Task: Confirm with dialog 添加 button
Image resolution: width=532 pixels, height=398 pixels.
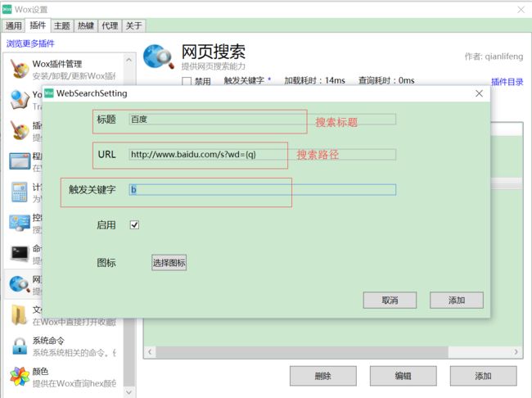Action: 457,301
